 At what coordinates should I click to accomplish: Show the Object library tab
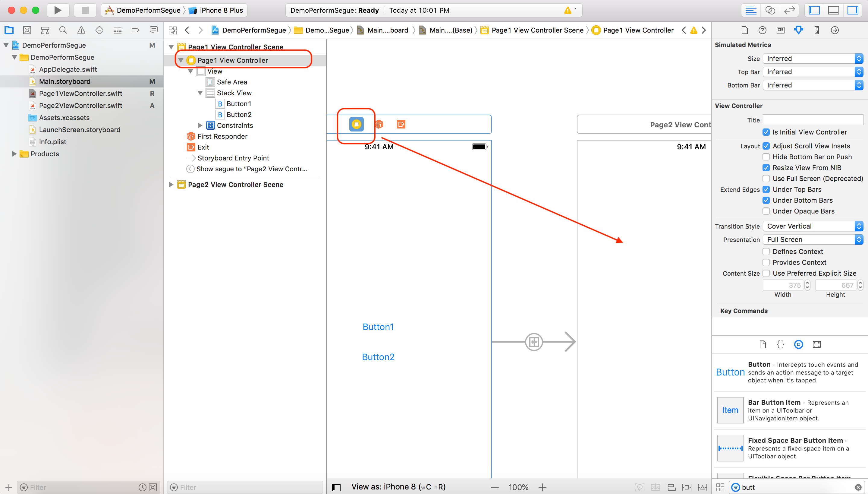pos(798,344)
